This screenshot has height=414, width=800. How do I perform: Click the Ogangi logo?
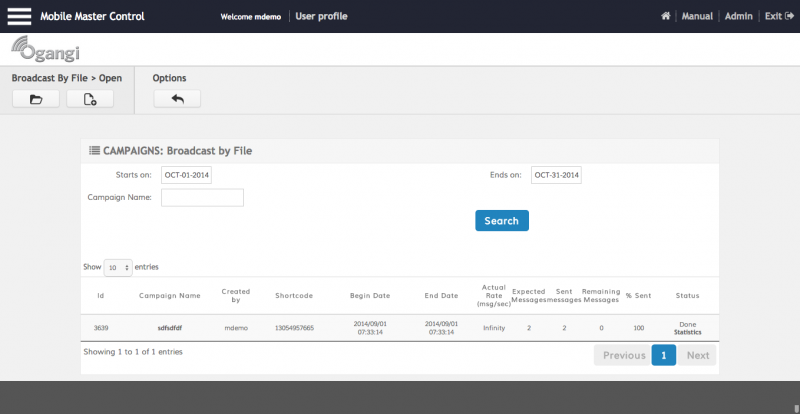[45, 50]
